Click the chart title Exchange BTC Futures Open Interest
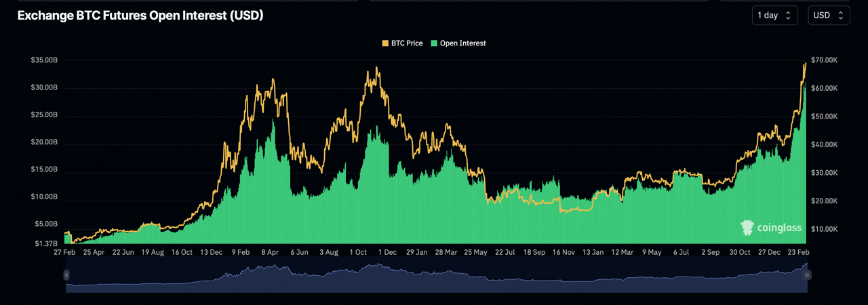This screenshot has width=868, height=305. 140,15
